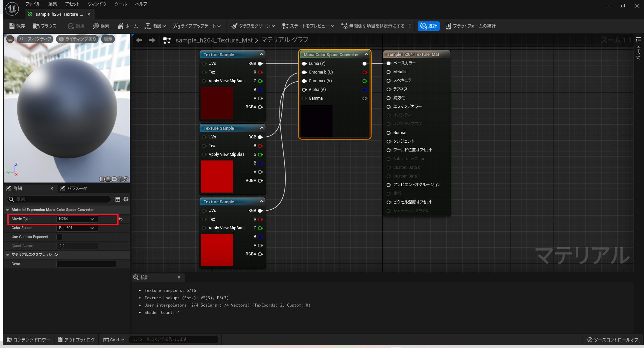Click the ホーム (Home) icon
Screen dimensions: 644x348
point(127,26)
